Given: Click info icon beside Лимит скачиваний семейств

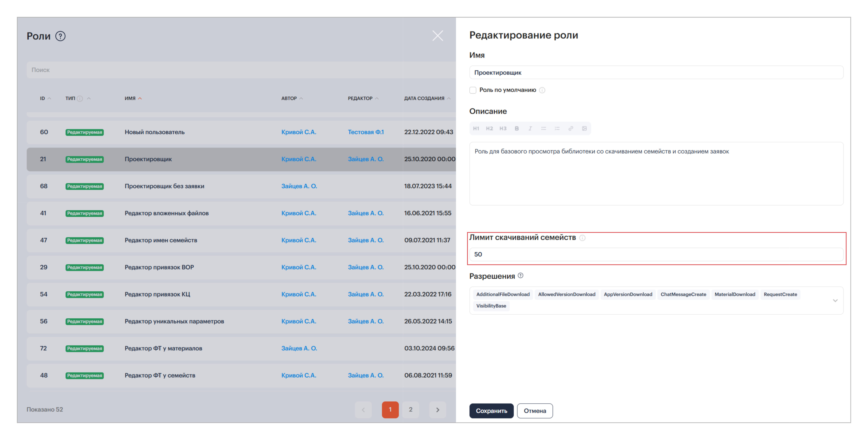Looking at the screenshot, I should click(582, 238).
